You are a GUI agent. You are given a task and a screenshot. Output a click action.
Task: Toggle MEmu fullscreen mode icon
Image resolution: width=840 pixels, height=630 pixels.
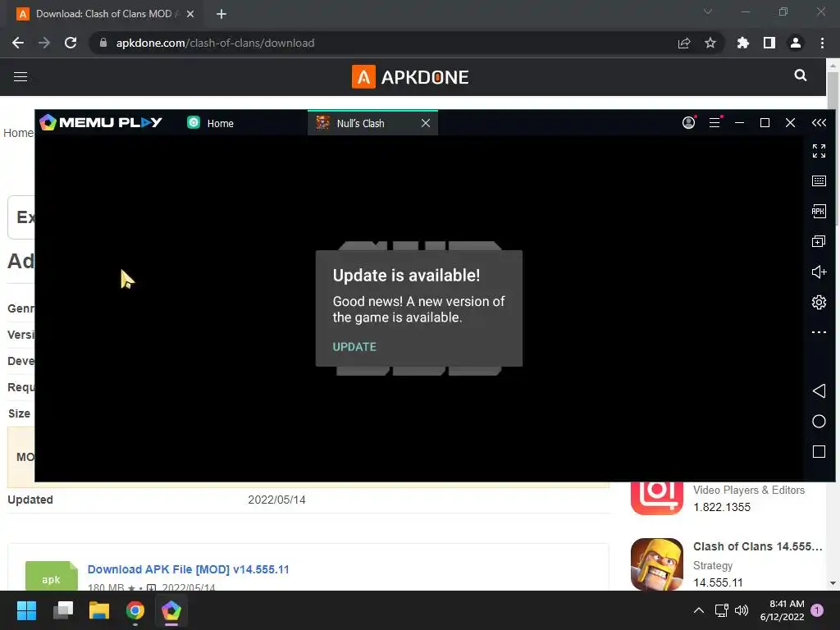click(x=819, y=151)
